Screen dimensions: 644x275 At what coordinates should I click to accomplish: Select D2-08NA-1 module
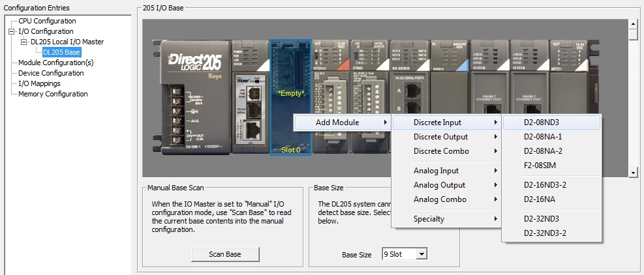click(x=551, y=137)
